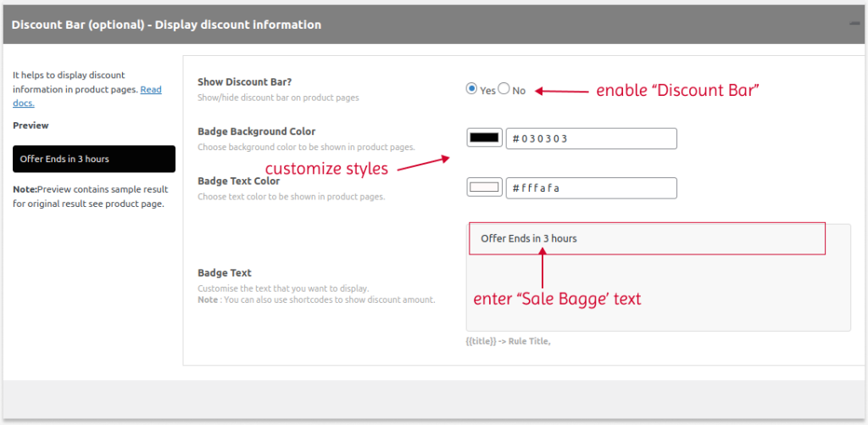
Task: Click into the Badge Text textarea
Action: [x=658, y=277]
